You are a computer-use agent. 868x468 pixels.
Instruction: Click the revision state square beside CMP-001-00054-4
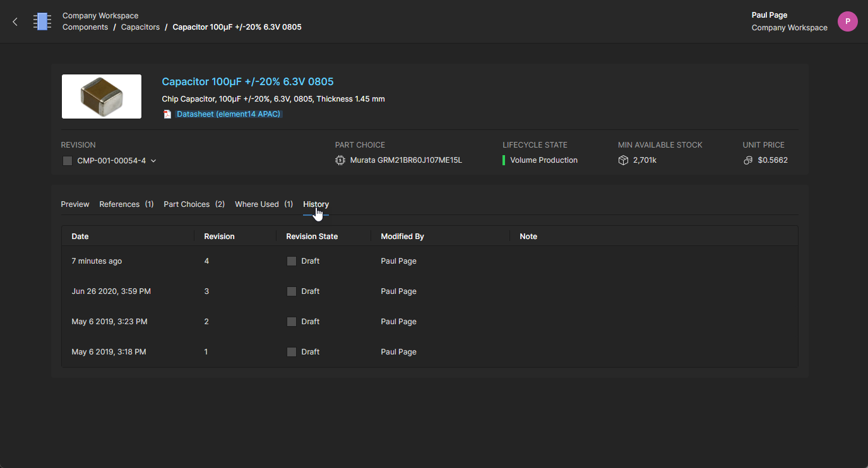click(x=68, y=161)
